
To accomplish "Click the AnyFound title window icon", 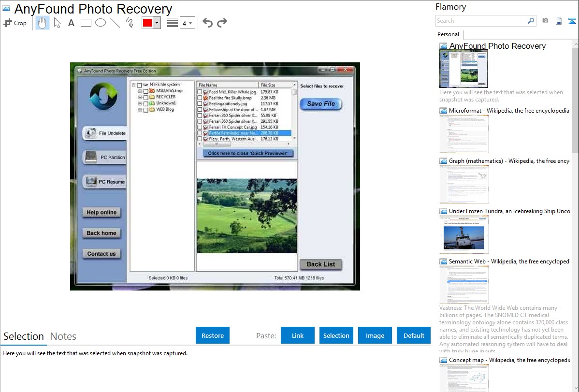I will pyautogui.click(x=6, y=9).
